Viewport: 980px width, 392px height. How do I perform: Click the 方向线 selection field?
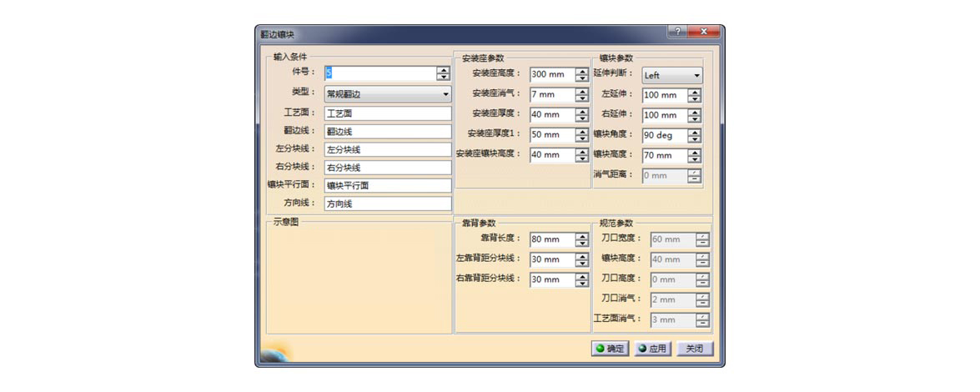(x=387, y=204)
